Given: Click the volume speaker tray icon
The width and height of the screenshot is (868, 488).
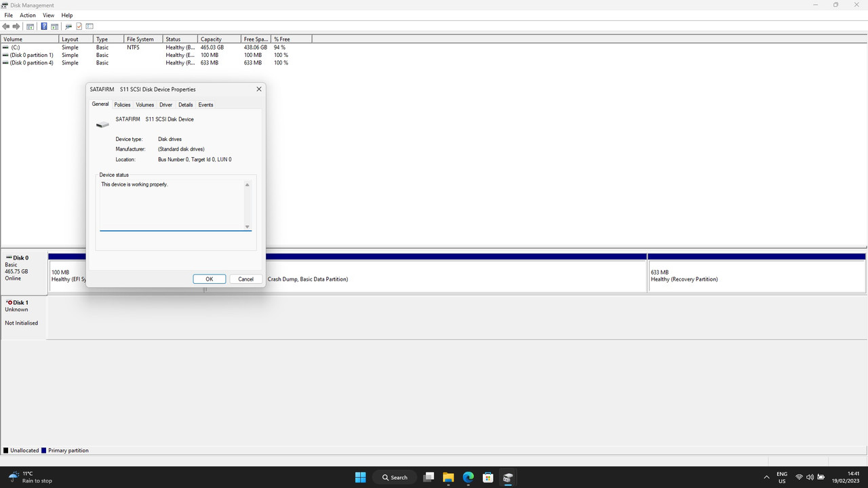Looking at the screenshot, I should [x=810, y=477].
